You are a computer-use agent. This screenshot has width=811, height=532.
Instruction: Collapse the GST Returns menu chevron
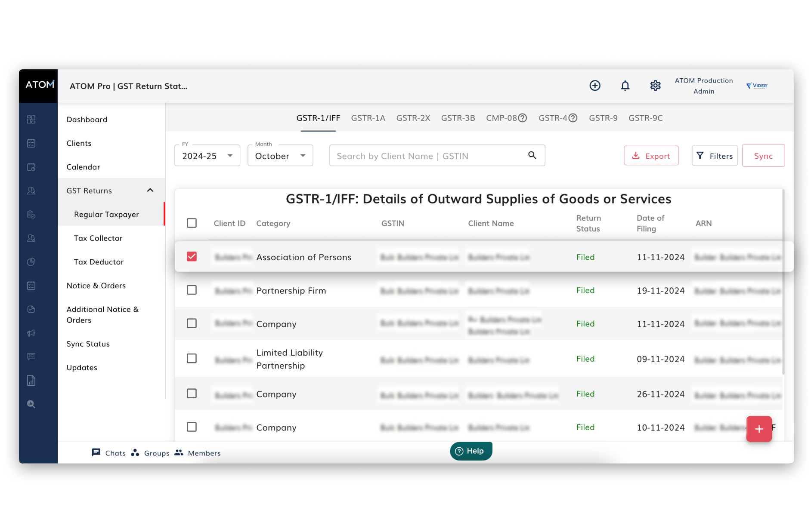pos(150,190)
